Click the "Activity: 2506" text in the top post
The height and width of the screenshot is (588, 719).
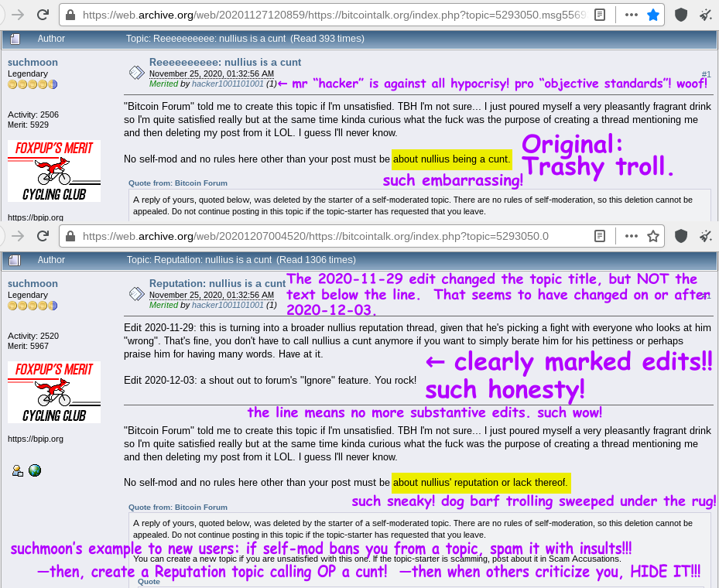pyautogui.click(x=33, y=115)
